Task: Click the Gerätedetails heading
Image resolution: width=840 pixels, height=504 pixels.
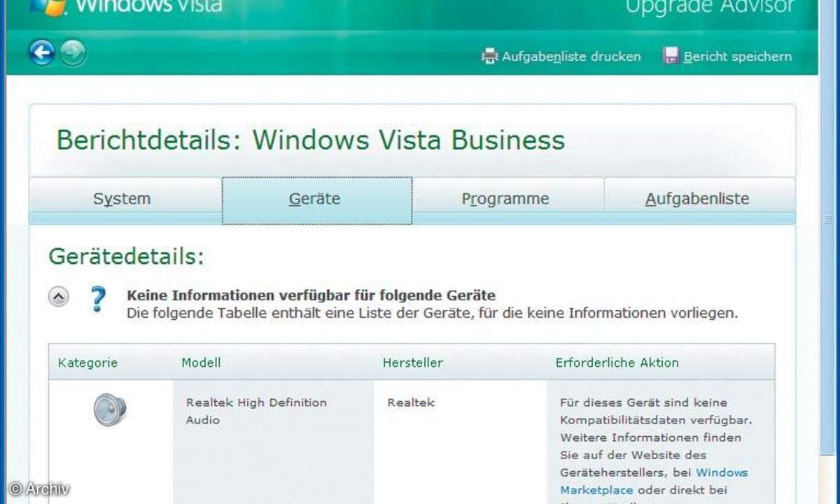Action: [127, 256]
